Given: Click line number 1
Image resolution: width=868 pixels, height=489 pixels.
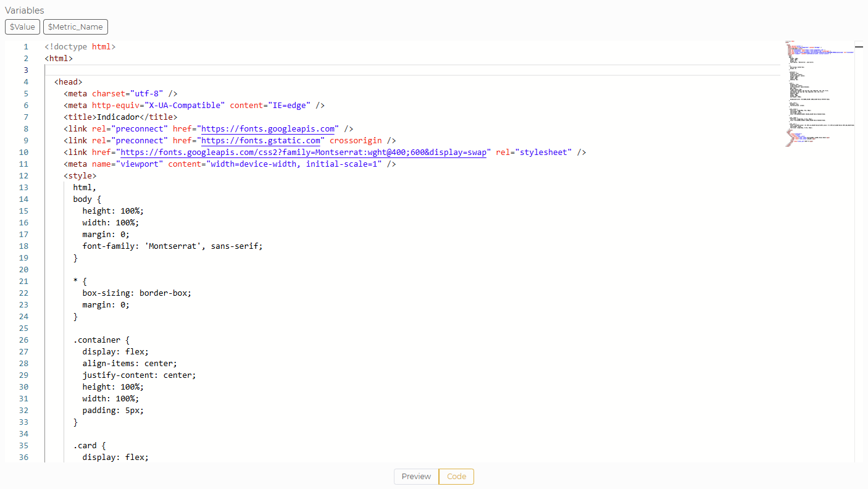Looking at the screenshot, I should [x=25, y=46].
